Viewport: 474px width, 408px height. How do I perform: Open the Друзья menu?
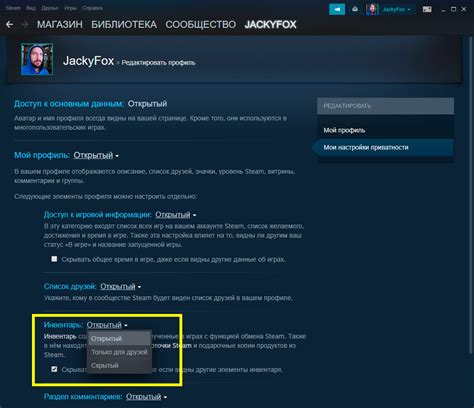(50, 8)
